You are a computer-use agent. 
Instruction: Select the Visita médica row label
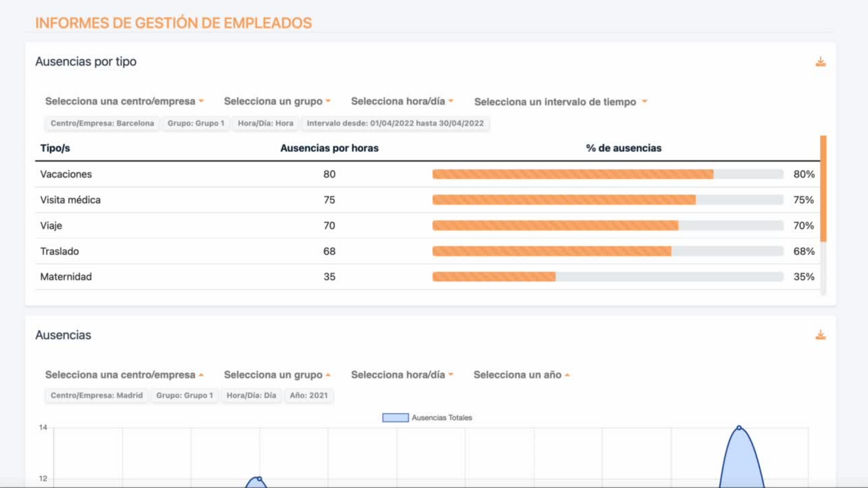tap(71, 200)
